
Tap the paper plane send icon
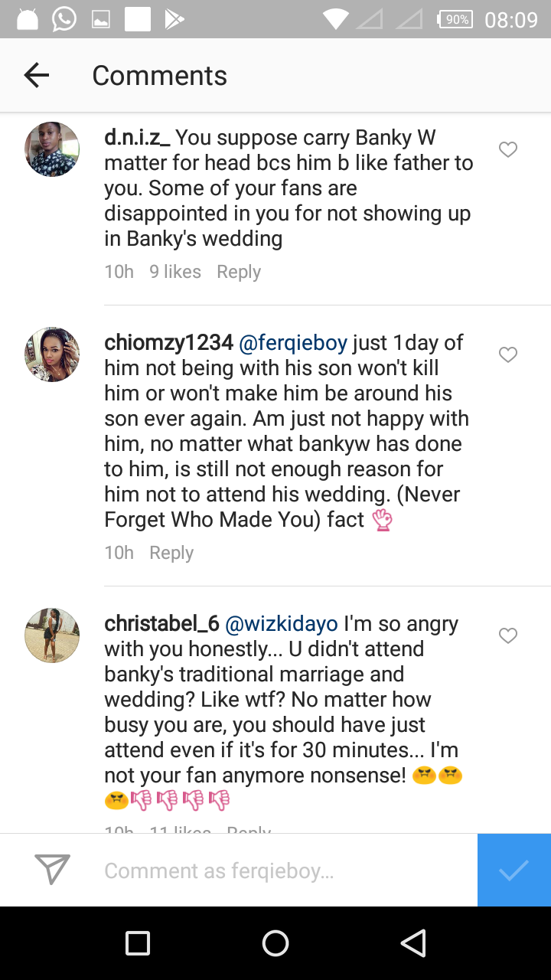[x=53, y=869]
